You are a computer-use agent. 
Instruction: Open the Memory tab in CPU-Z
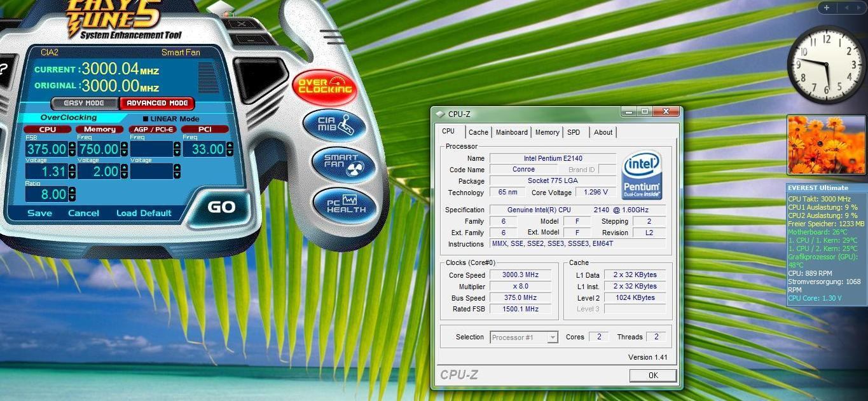[547, 132]
